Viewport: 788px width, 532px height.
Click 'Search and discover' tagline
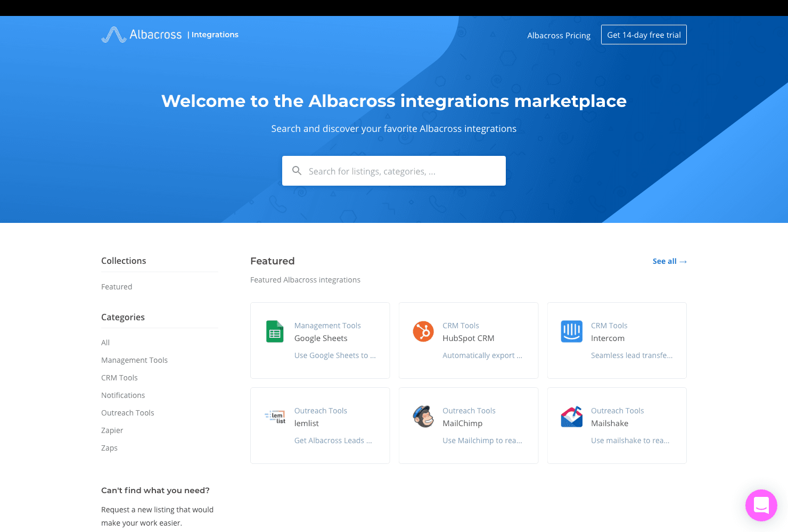tap(394, 129)
